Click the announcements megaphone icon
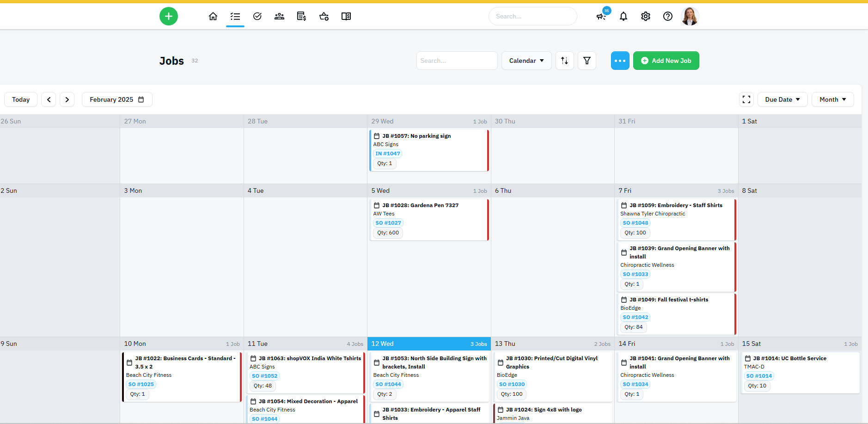This screenshot has width=868, height=424. [600, 16]
